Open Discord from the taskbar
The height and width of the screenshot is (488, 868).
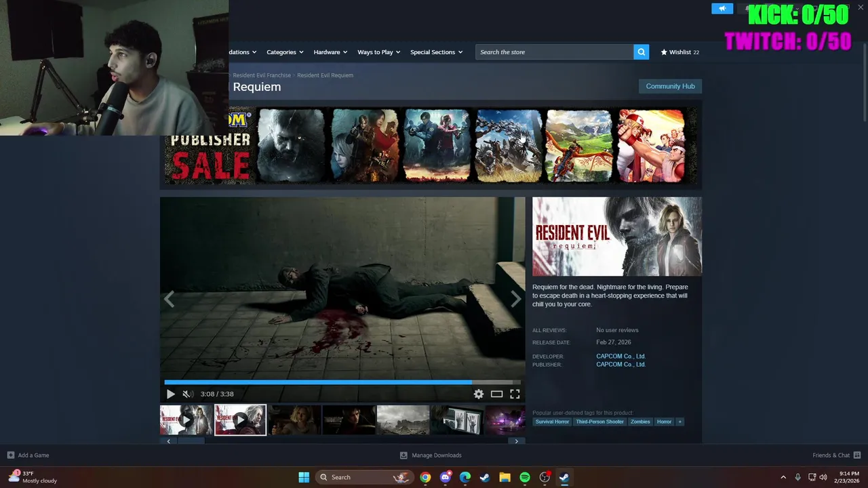pos(445,477)
